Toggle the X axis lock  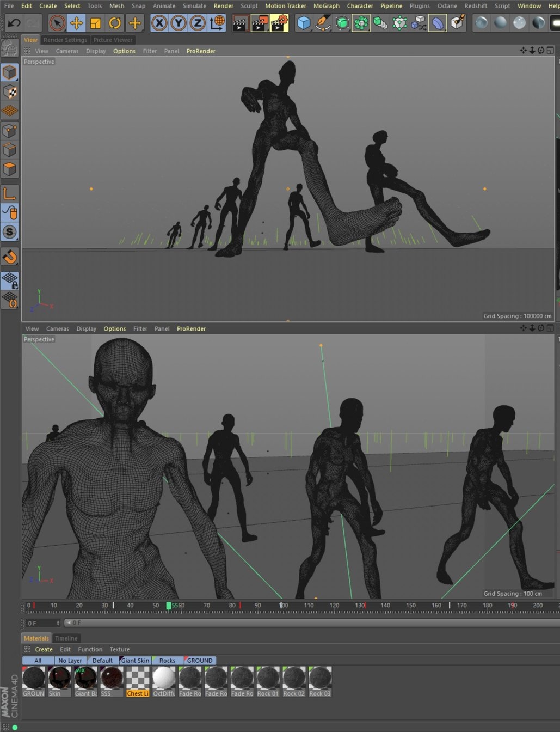159,23
